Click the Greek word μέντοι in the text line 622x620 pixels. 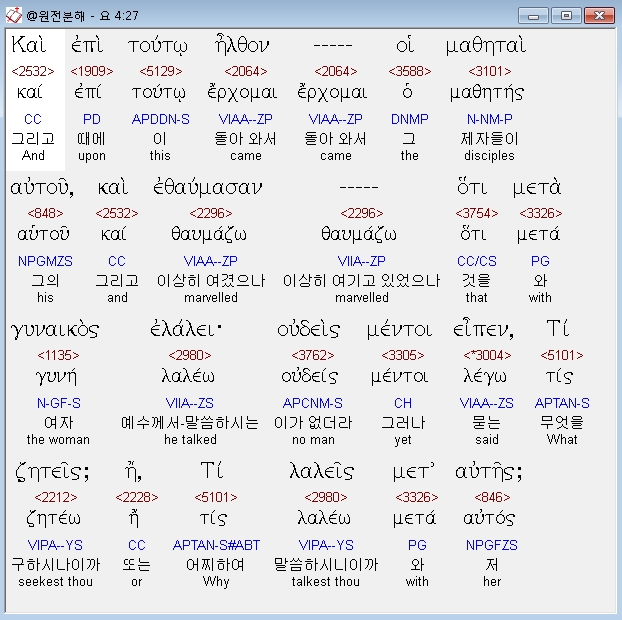click(399, 330)
